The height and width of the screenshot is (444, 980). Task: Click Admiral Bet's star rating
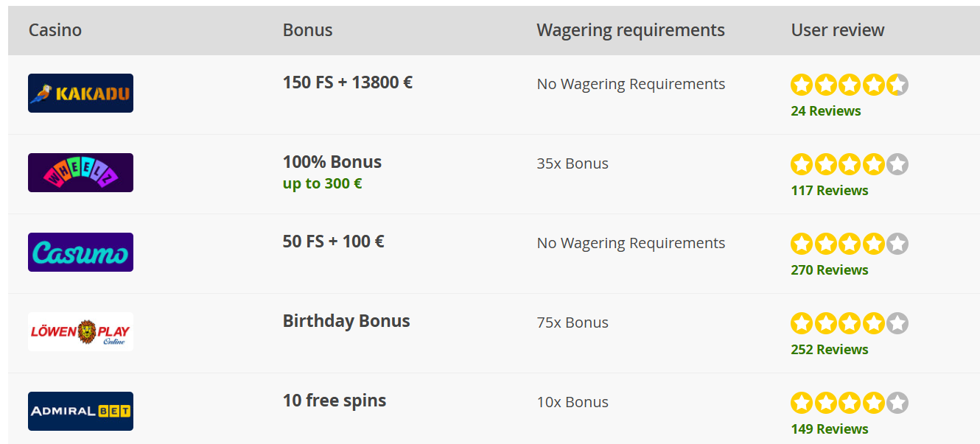click(850, 403)
